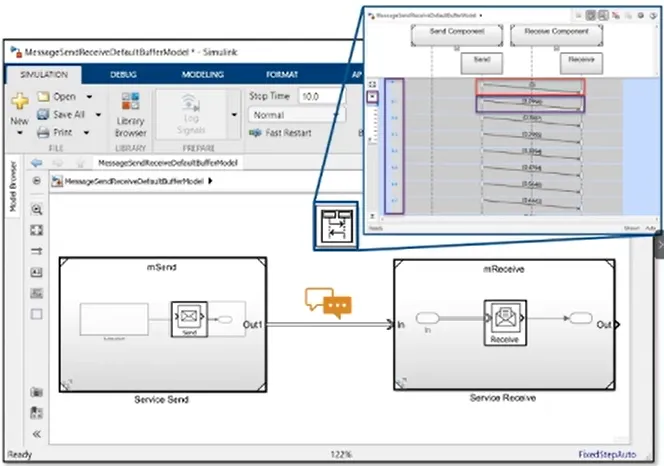Click the orange message chat icon

coord(329,303)
